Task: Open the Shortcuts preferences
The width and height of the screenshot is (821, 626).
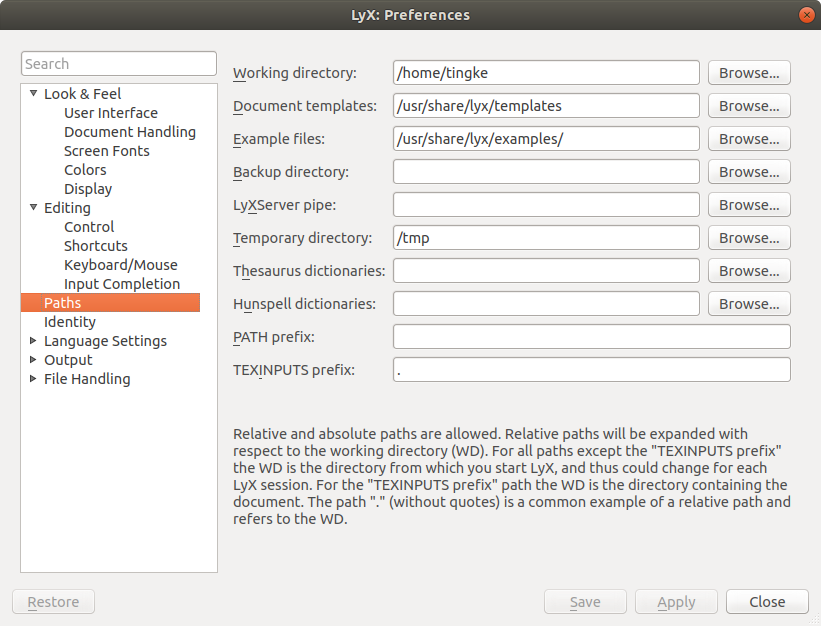Action: click(x=95, y=246)
